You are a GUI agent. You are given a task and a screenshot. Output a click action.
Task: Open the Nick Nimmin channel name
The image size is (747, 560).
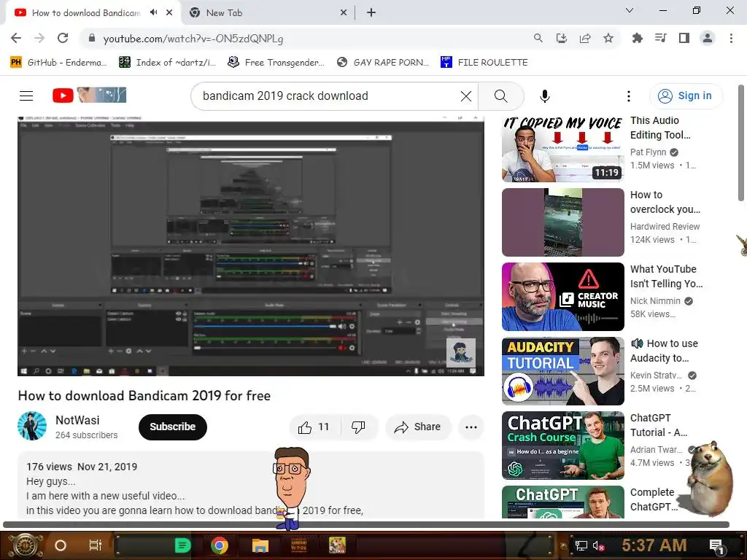click(655, 301)
